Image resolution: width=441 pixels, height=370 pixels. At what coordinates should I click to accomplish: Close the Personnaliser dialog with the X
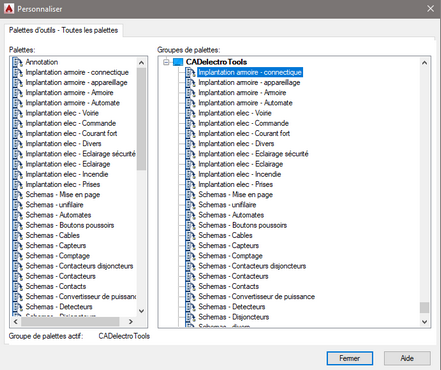pos(430,9)
